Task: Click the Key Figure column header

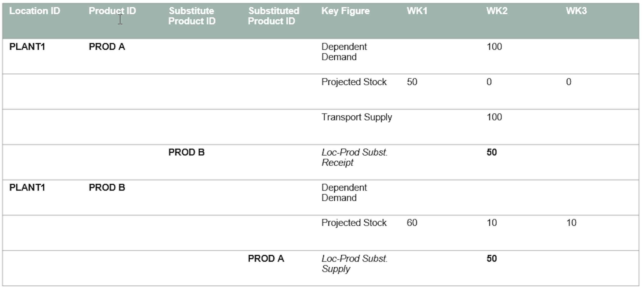Action: pos(345,11)
